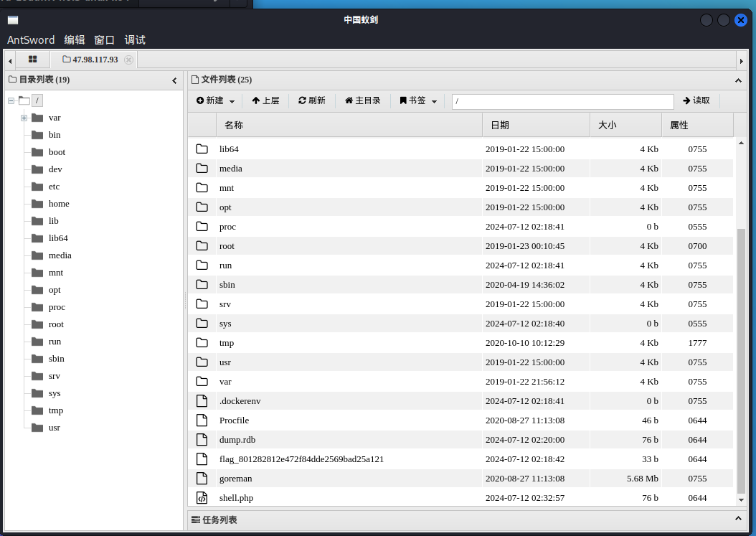Sort by the 属性 column header
Image resolution: width=756 pixels, height=536 pixels.
tap(698, 125)
